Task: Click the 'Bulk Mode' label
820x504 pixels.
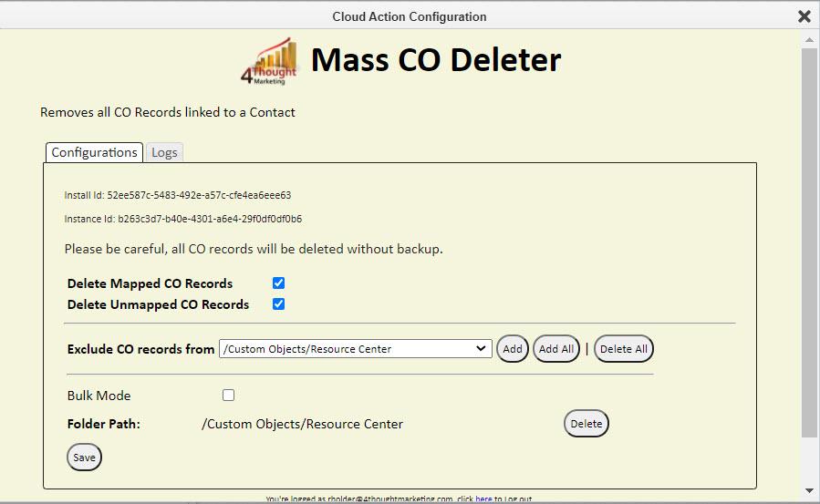Action: pyautogui.click(x=99, y=396)
